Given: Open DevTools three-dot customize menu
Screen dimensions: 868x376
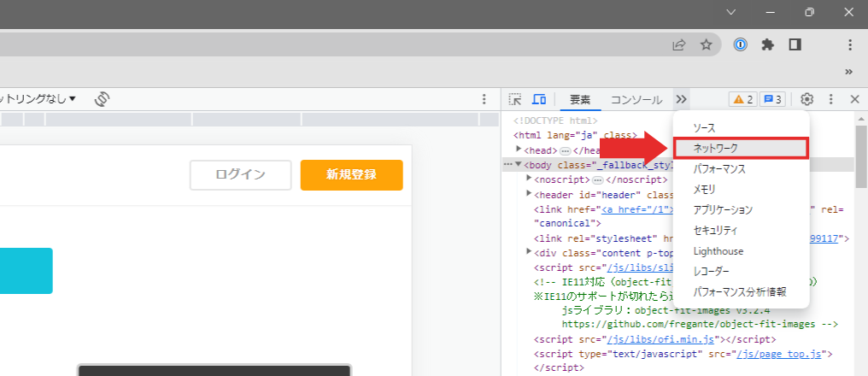Looking at the screenshot, I should [x=830, y=100].
